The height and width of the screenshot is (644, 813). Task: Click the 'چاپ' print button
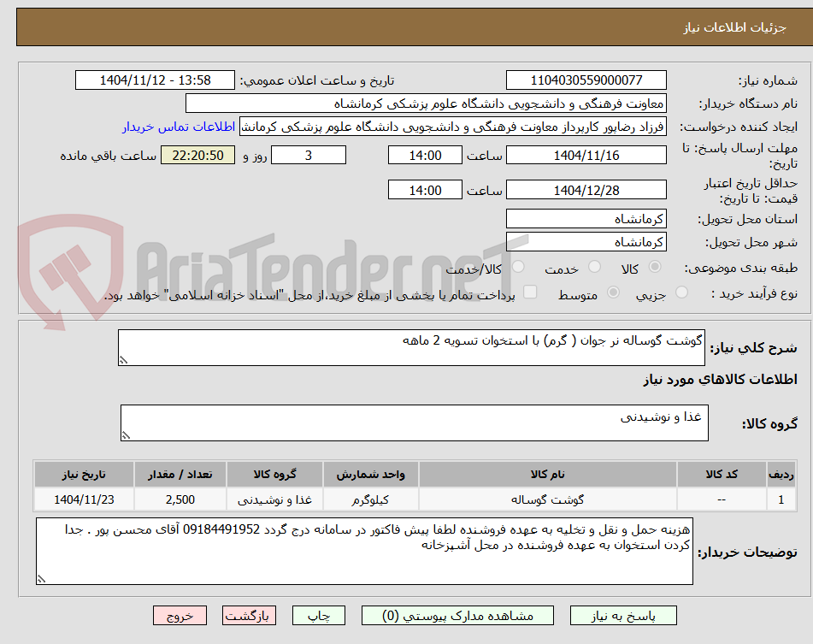(318, 616)
